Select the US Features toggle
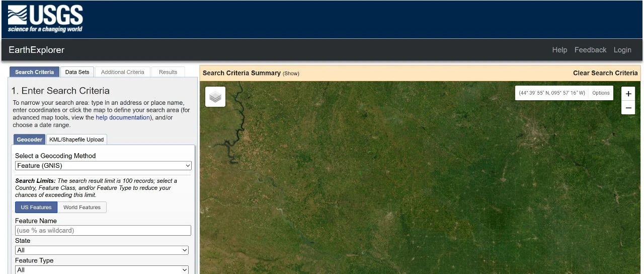 tap(36, 207)
